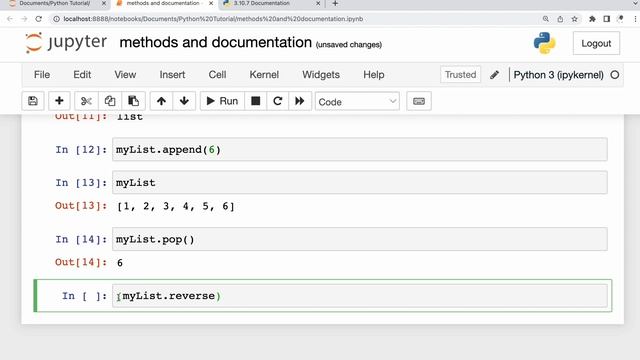Image resolution: width=640 pixels, height=360 pixels.
Task: Copy selected cells icon
Action: [x=110, y=101]
